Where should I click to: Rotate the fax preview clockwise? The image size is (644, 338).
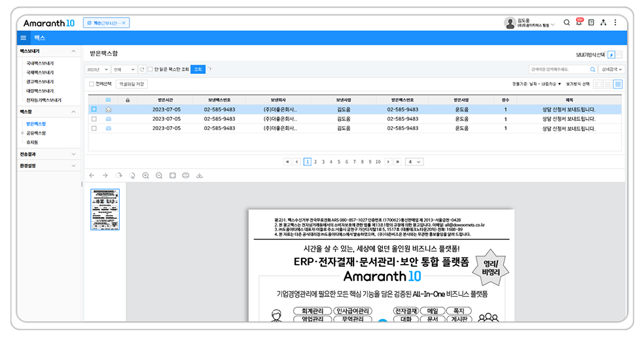(x=119, y=176)
